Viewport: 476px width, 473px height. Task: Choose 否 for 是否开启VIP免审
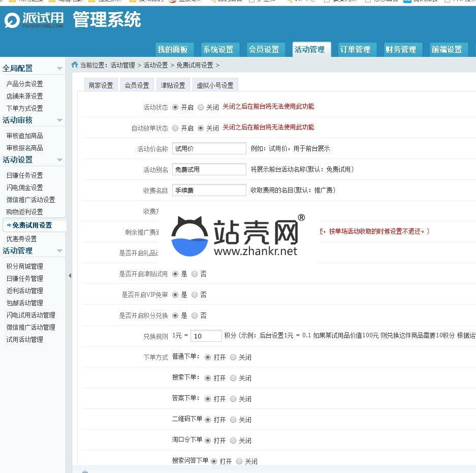coord(195,295)
